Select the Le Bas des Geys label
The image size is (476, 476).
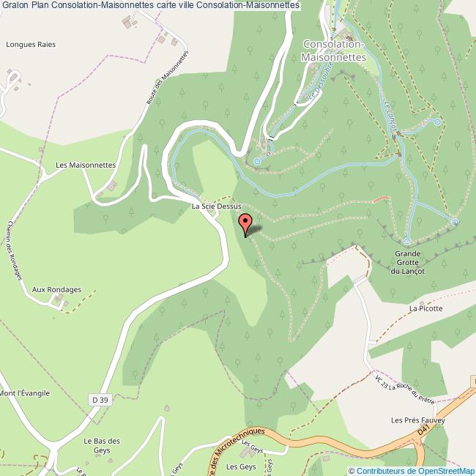click(x=102, y=446)
